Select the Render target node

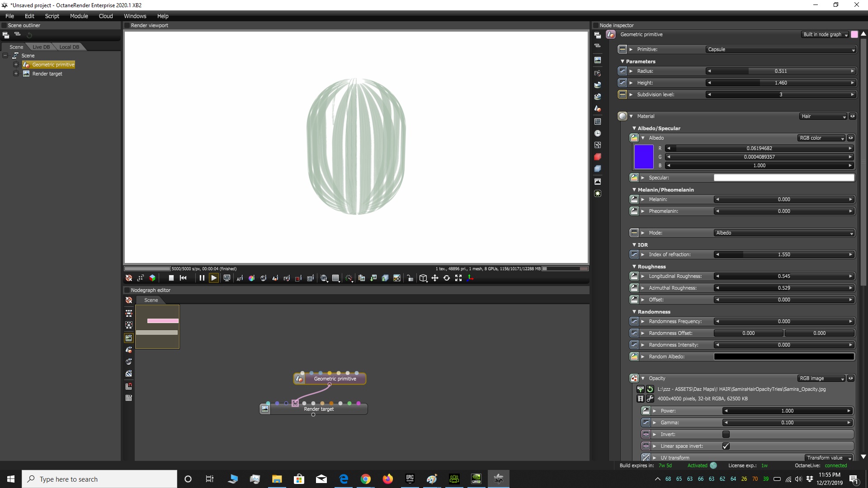pyautogui.click(x=319, y=409)
